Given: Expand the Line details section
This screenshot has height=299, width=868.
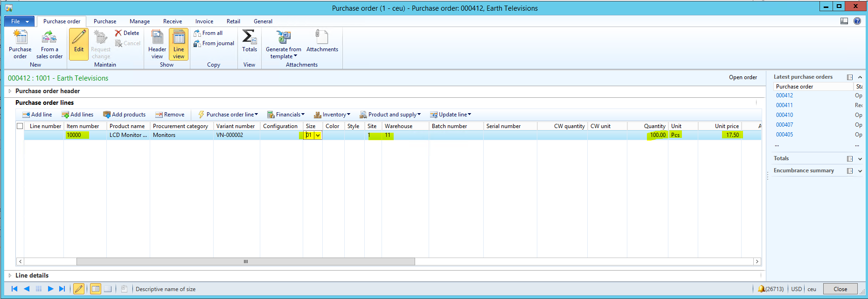Looking at the screenshot, I should tap(10, 276).
